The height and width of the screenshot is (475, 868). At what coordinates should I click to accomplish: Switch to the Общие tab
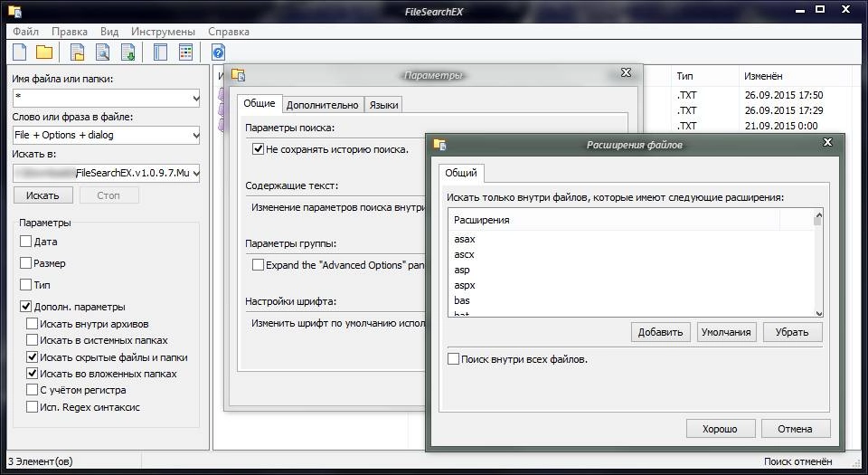(259, 103)
